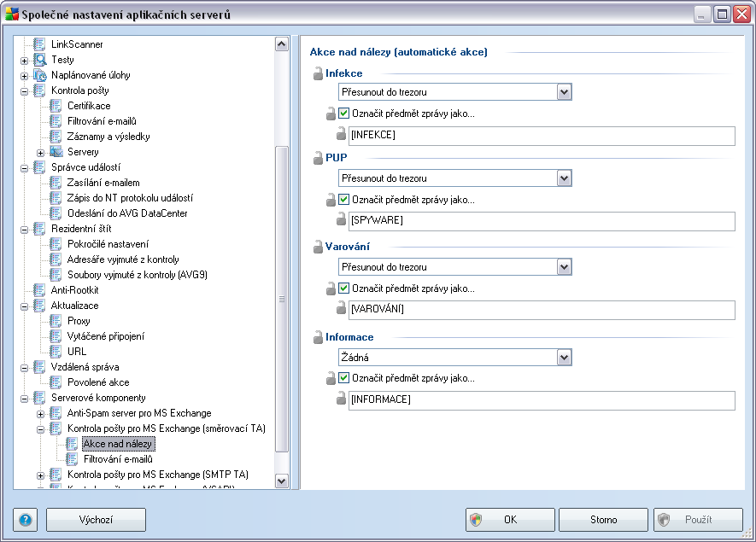Screen dimensions: 756x542
Task: Click the Certifikace item icon
Action: tap(56, 106)
